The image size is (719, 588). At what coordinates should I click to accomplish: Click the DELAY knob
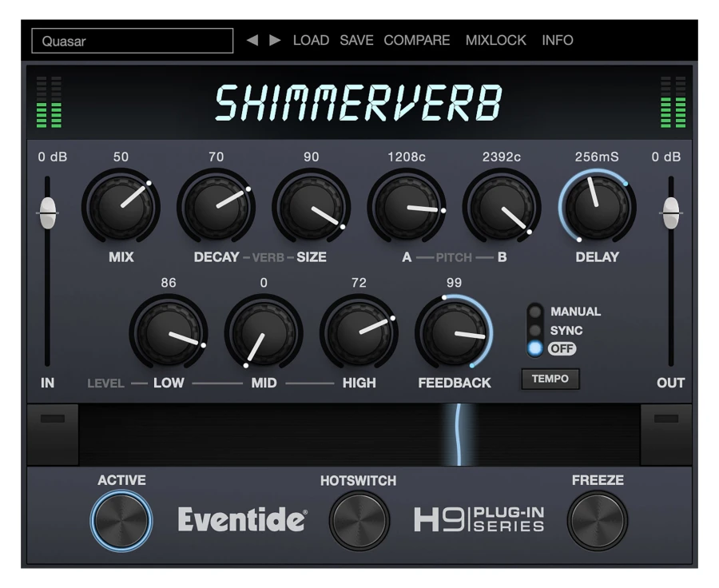[597, 207]
